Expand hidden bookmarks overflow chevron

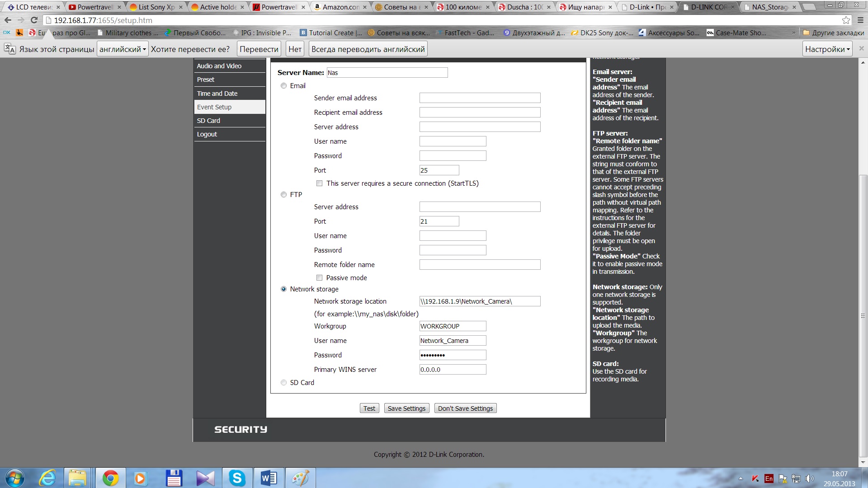click(793, 33)
